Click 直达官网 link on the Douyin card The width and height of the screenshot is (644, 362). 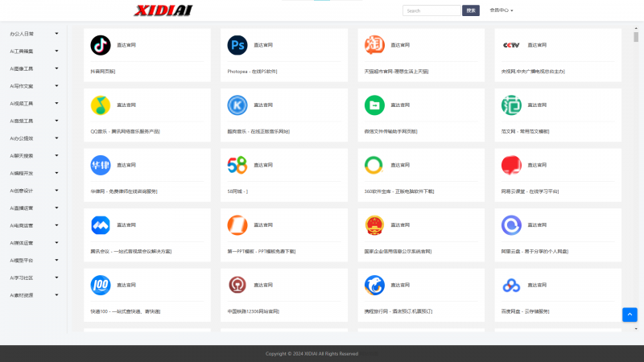click(126, 45)
